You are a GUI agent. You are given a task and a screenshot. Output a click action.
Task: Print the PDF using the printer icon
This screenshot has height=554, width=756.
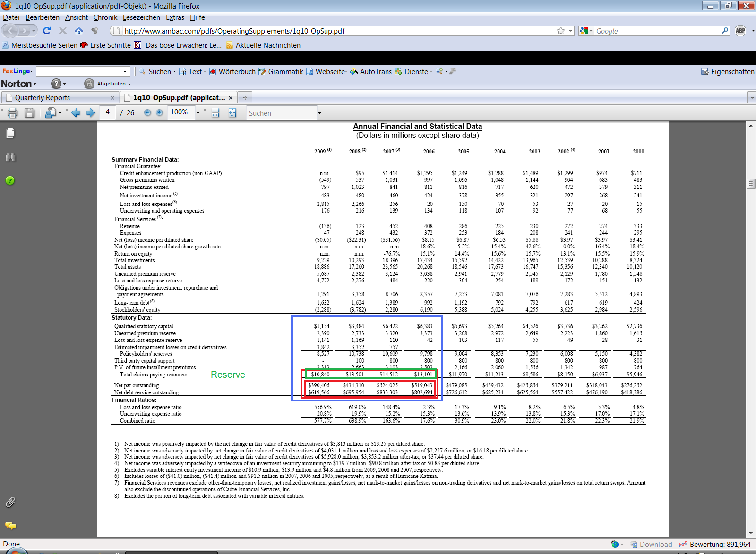(x=13, y=113)
